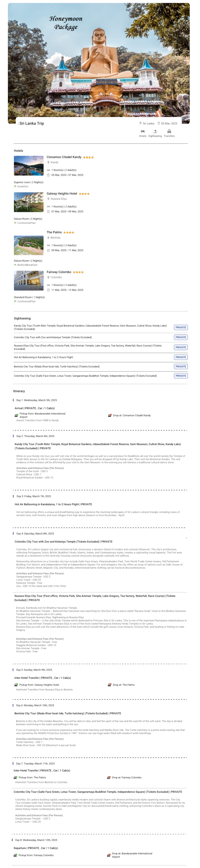Click the Transfers car icon

coord(169,131)
